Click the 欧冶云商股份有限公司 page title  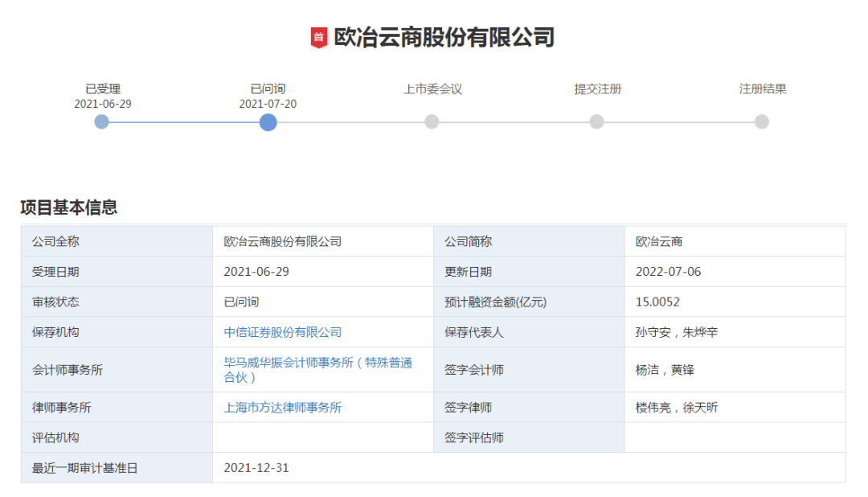tap(444, 38)
